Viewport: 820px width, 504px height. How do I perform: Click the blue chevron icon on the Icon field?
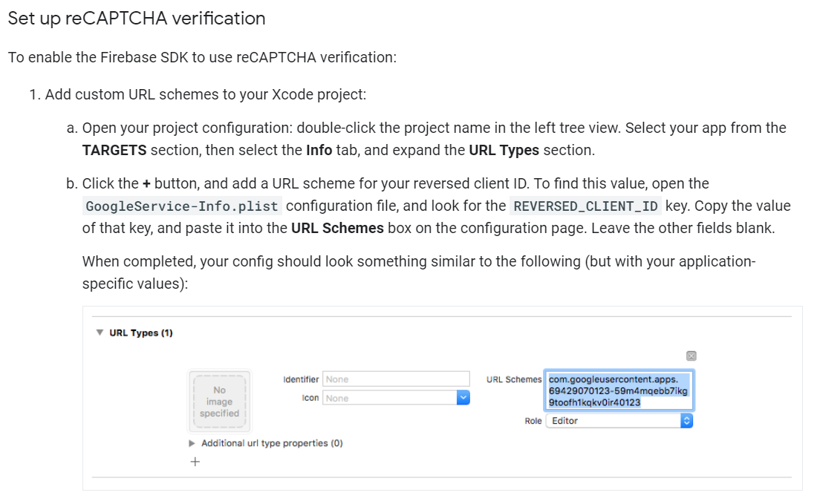click(x=463, y=398)
